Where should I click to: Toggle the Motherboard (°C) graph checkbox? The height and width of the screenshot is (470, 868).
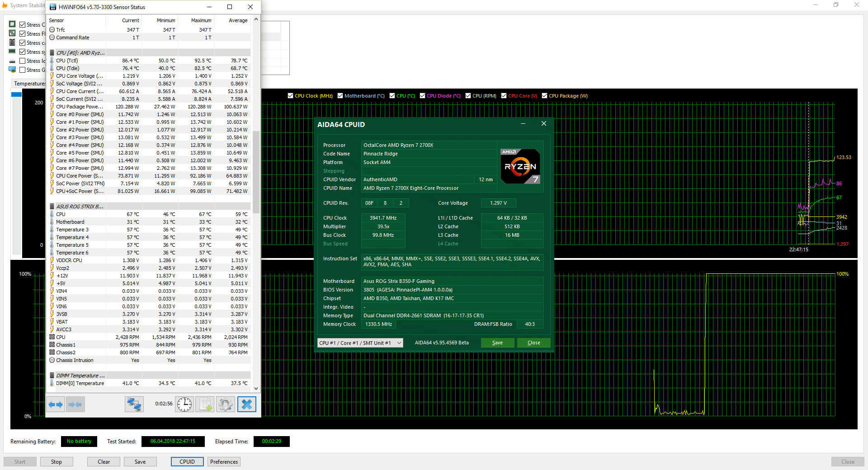pyautogui.click(x=340, y=96)
